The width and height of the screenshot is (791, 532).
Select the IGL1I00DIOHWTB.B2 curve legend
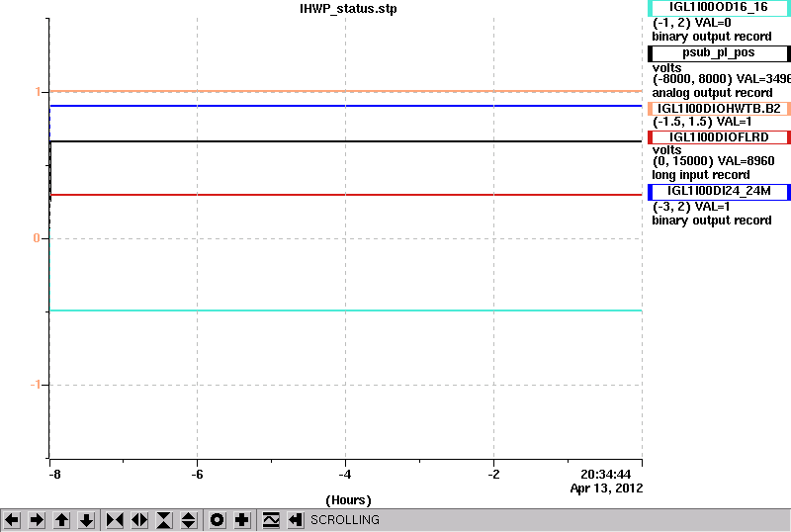719,109
